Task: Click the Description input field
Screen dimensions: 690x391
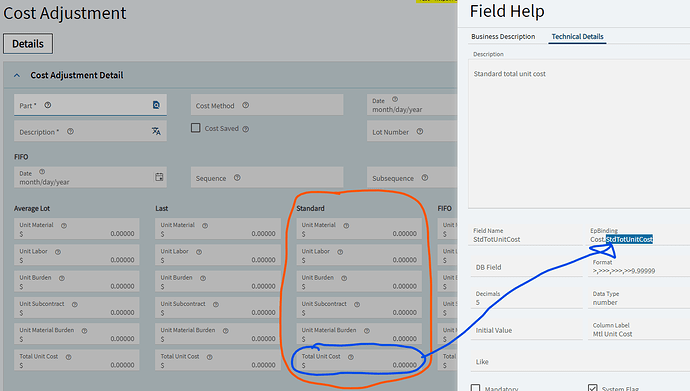Action: click(x=90, y=131)
